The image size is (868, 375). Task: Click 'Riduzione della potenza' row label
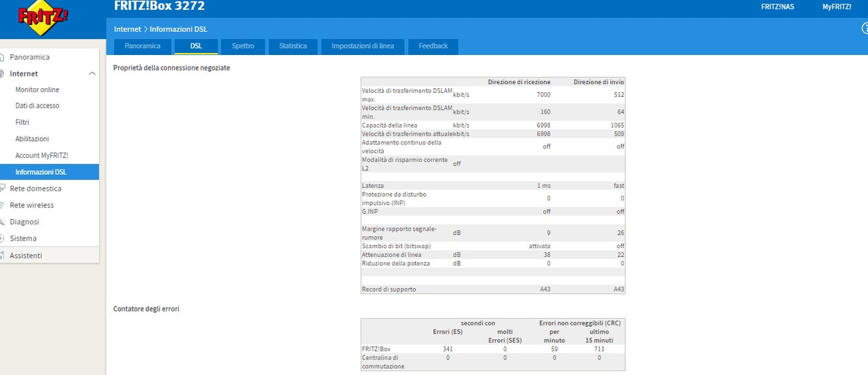click(396, 263)
